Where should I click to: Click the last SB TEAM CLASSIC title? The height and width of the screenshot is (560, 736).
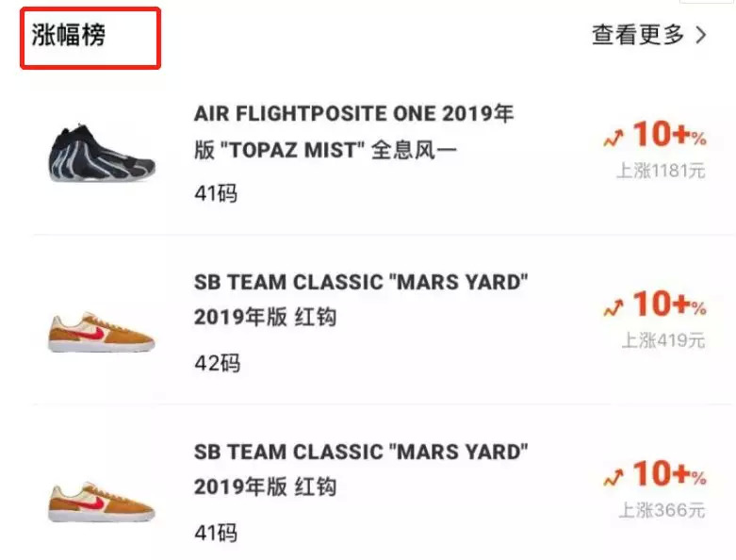click(361, 469)
